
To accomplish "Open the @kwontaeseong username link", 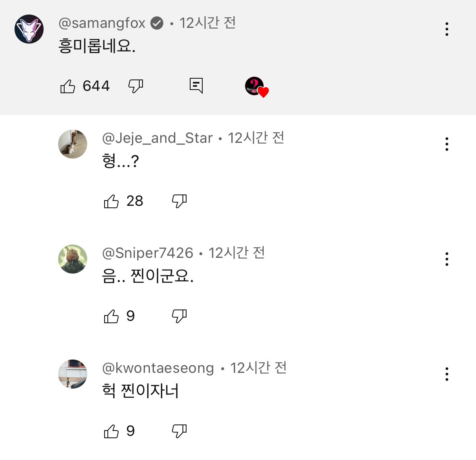I will point(158,368).
